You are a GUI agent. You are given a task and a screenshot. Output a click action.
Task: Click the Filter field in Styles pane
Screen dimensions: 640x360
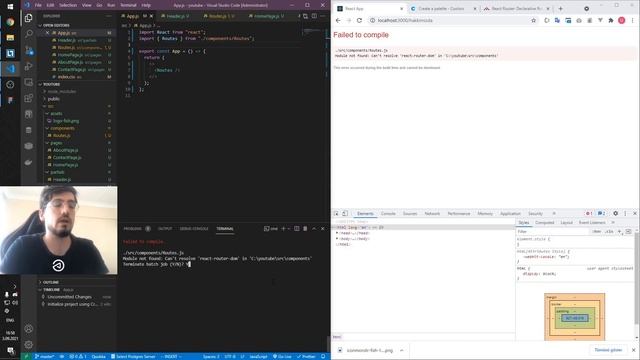pyautogui.click(x=553, y=231)
